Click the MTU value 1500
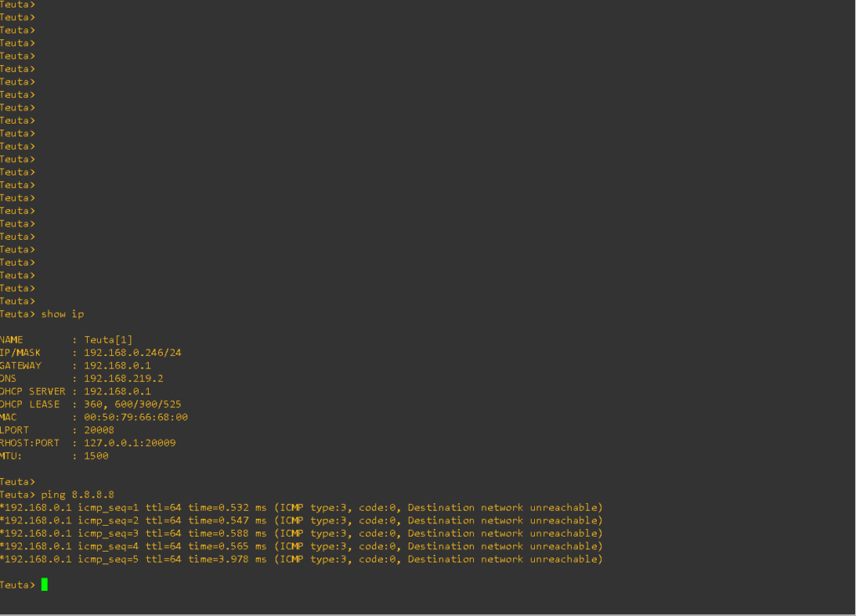Screen dimensions: 856x616 [96, 456]
